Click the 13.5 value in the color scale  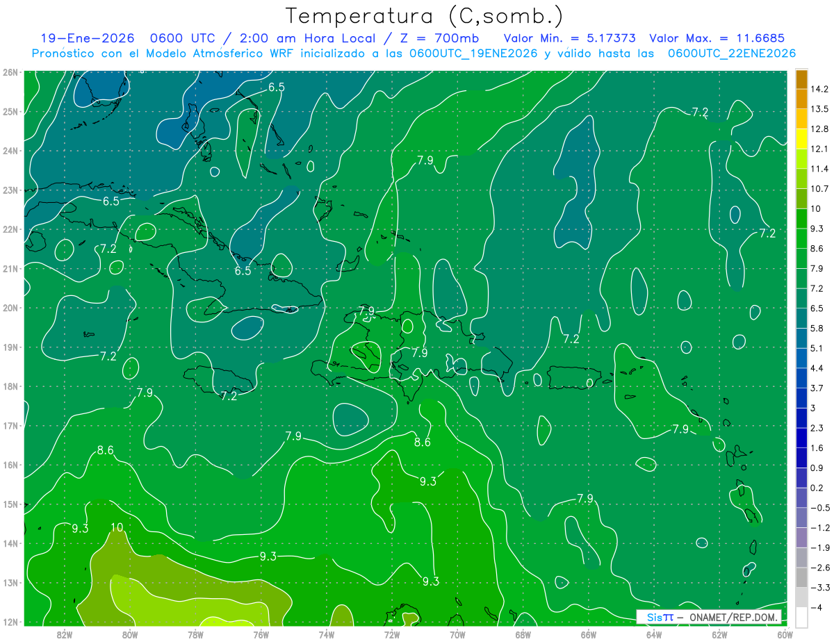(819, 109)
